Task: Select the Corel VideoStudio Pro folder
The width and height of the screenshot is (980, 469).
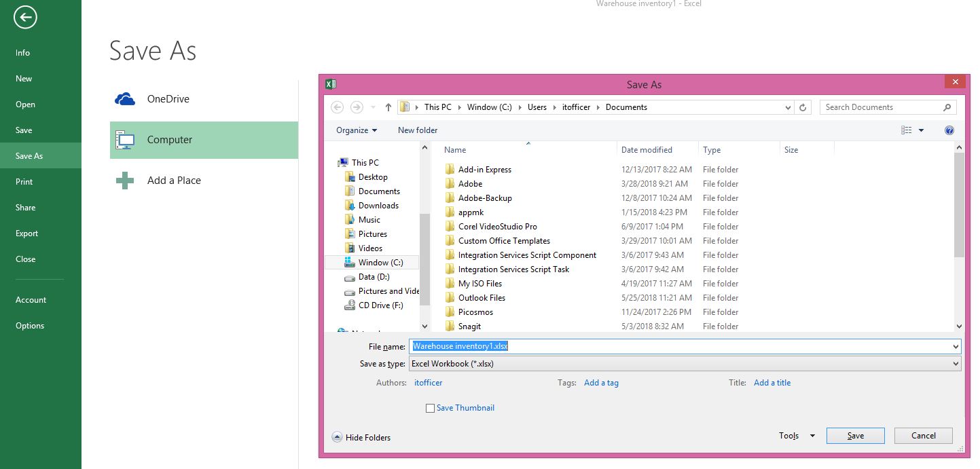Action: tap(498, 227)
